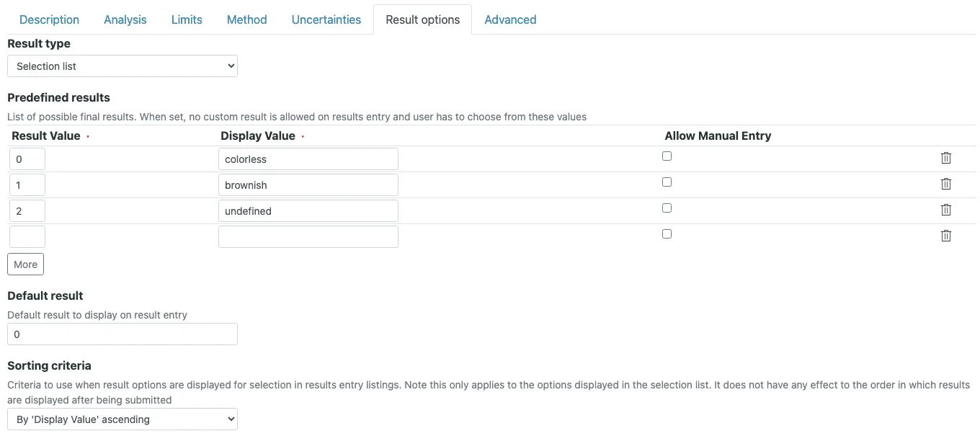The image size is (980, 436).
Task: Switch to the Analysis tab
Action: (125, 19)
